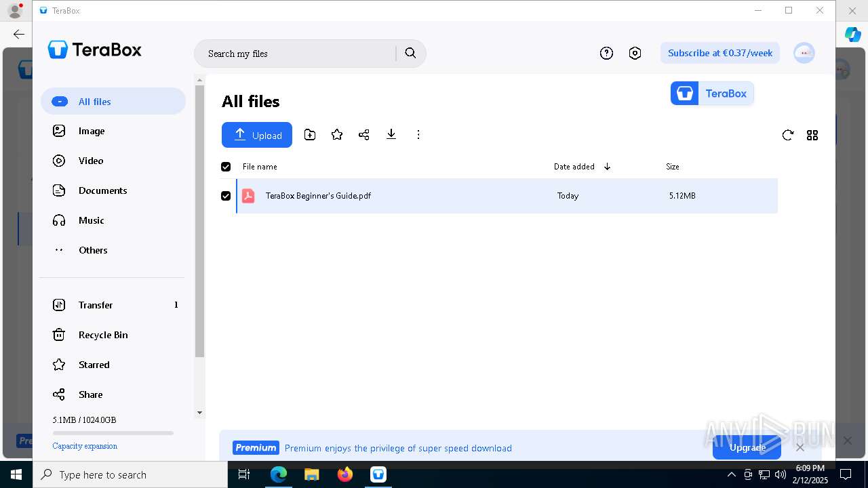This screenshot has height=488, width=868.
Task: Click the Premium badge label
Action: point(256,447)
